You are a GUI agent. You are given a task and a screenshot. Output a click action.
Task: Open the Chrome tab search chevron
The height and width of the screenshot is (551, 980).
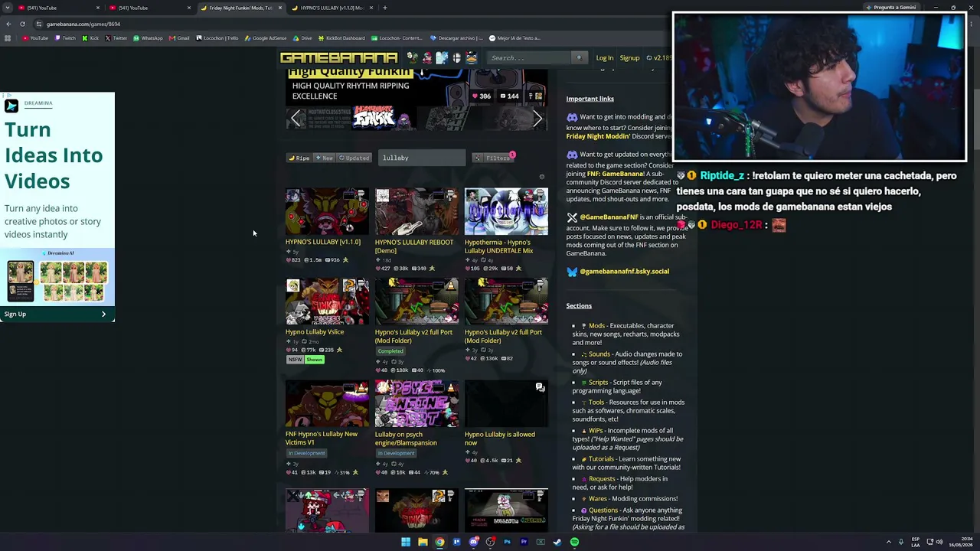point(7,8)
